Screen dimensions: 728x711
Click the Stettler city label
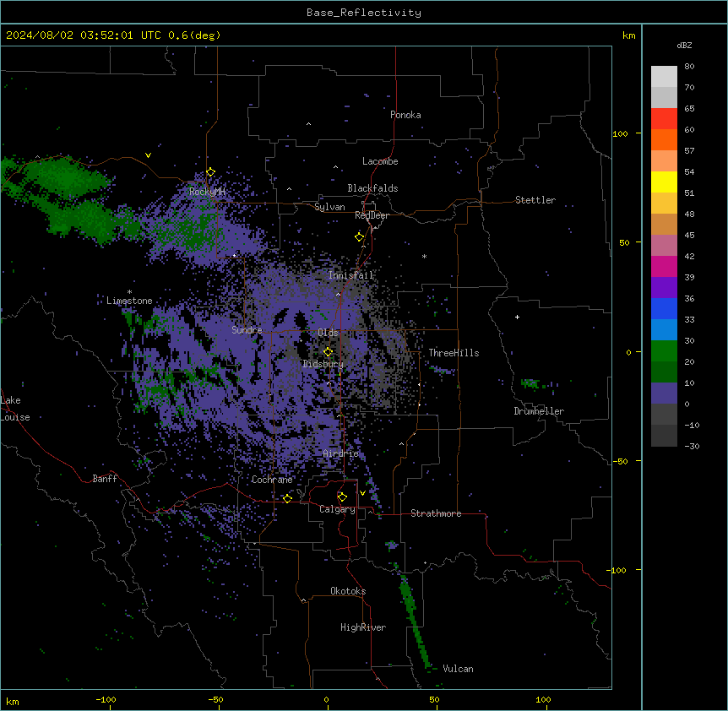click(535, 200)
